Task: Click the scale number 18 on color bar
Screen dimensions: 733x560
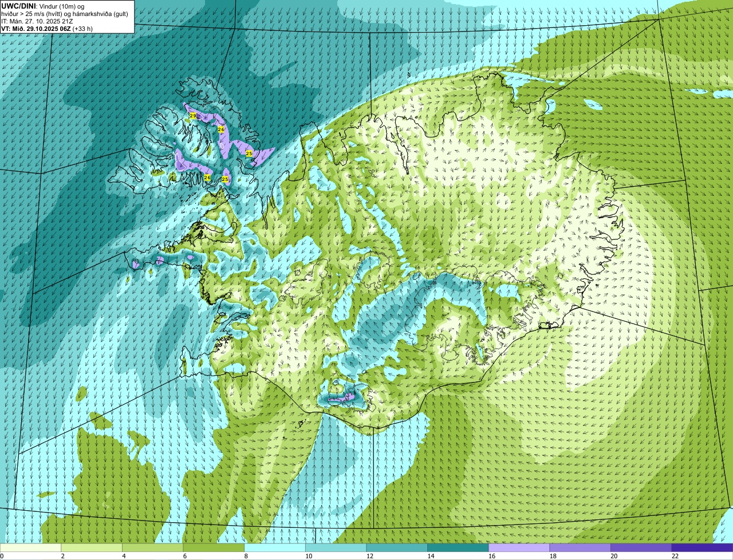Action: (553, 556)
